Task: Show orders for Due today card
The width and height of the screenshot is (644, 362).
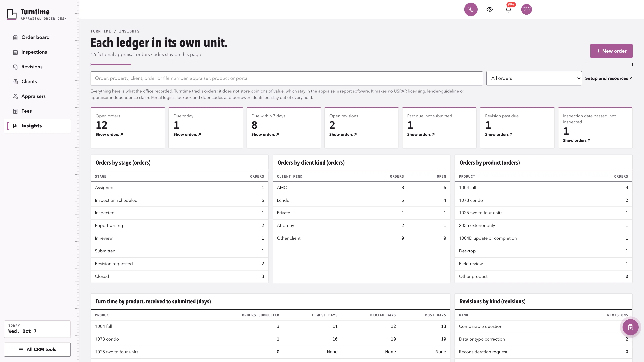Action: 187,134
